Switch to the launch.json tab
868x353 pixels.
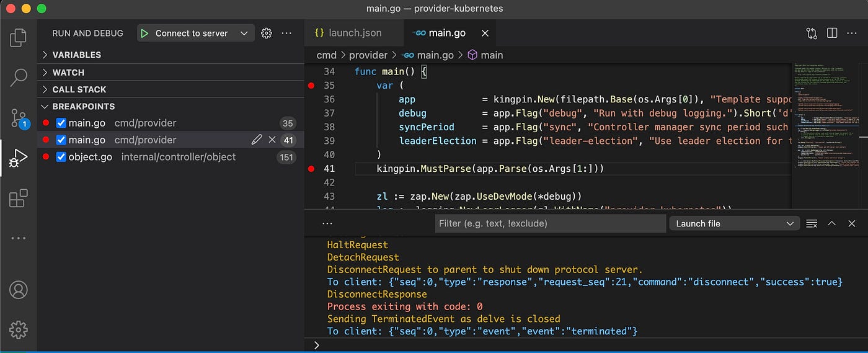click(x=348, y=33)
